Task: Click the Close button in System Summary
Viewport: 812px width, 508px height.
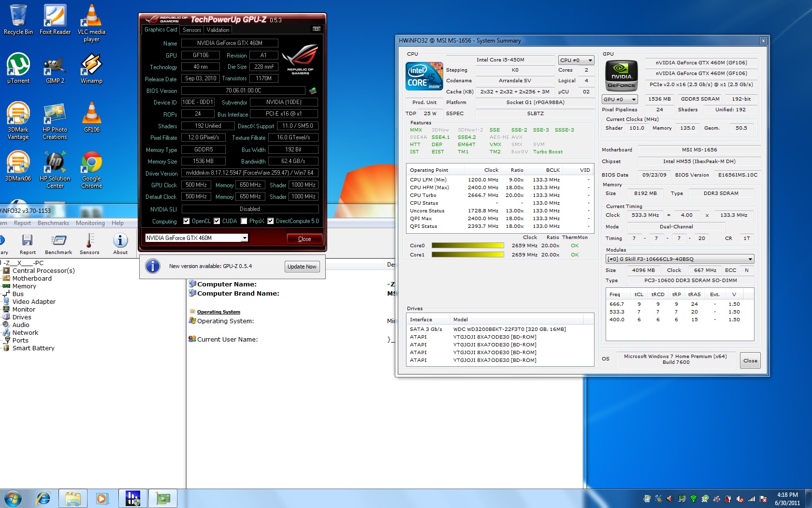Action: click(750, 360)
